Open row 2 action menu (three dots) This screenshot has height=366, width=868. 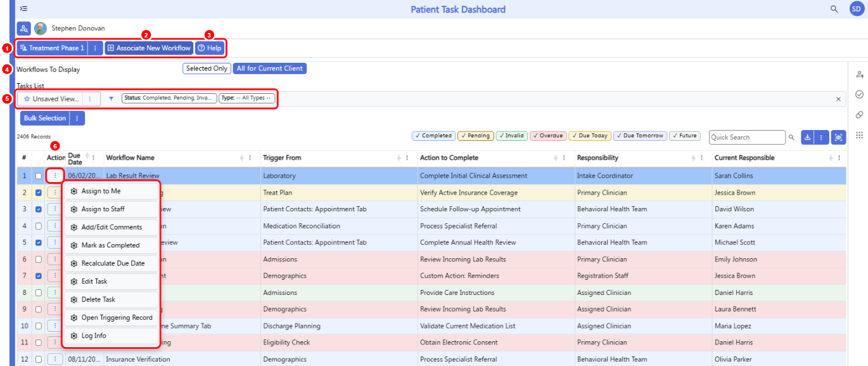55,192
